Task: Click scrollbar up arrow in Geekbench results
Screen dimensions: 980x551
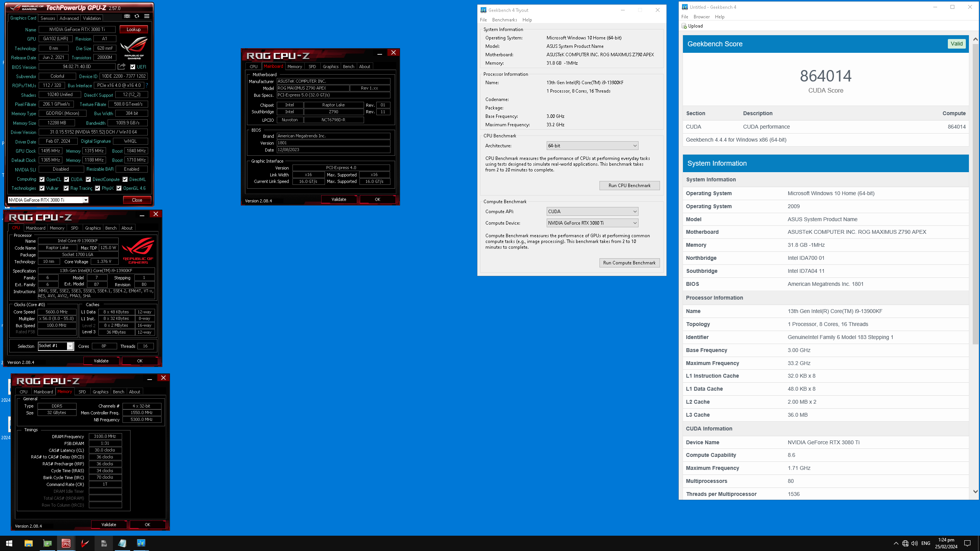Action: (x=975, y=39)
